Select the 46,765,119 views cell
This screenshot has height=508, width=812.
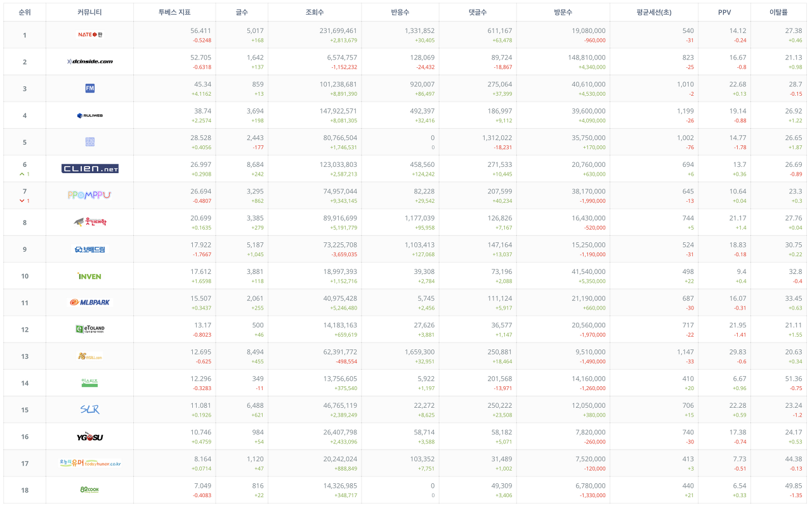[340, 405]
